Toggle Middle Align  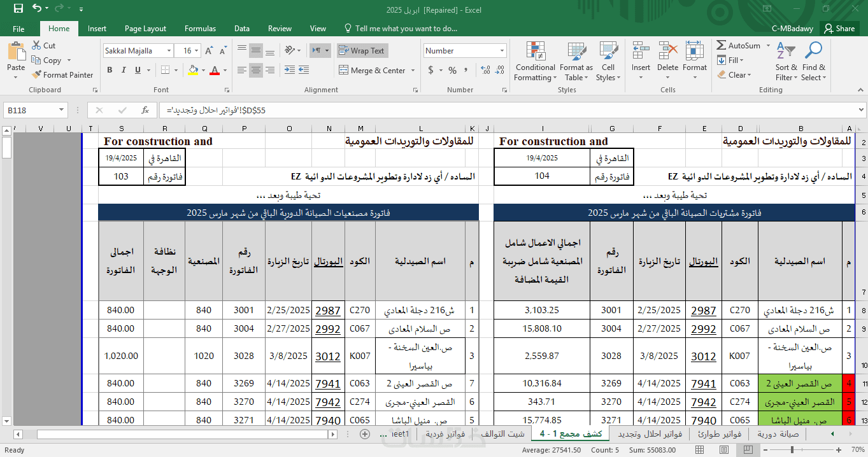[255, 50]
